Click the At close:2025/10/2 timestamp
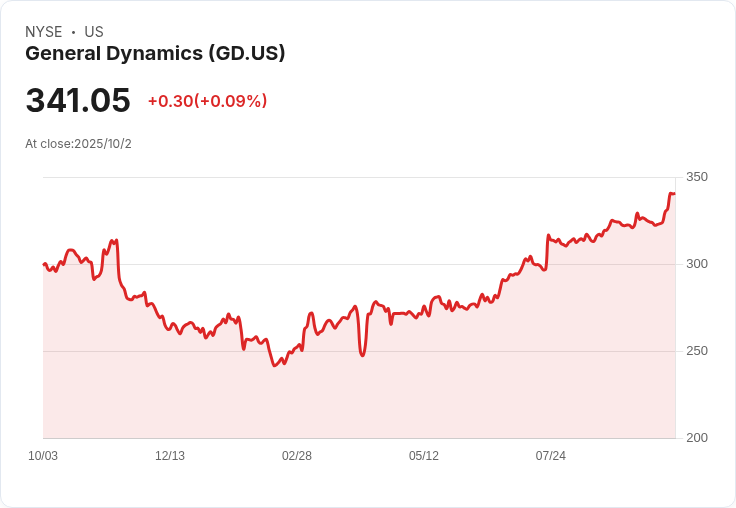The width and height of the screenshot is (736, 508). 78,144
